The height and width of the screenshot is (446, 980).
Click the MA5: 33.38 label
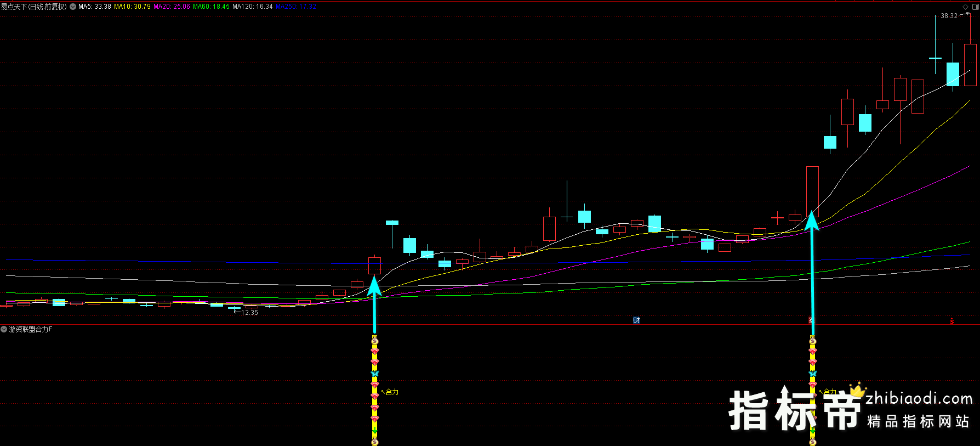tap(95, 7)
